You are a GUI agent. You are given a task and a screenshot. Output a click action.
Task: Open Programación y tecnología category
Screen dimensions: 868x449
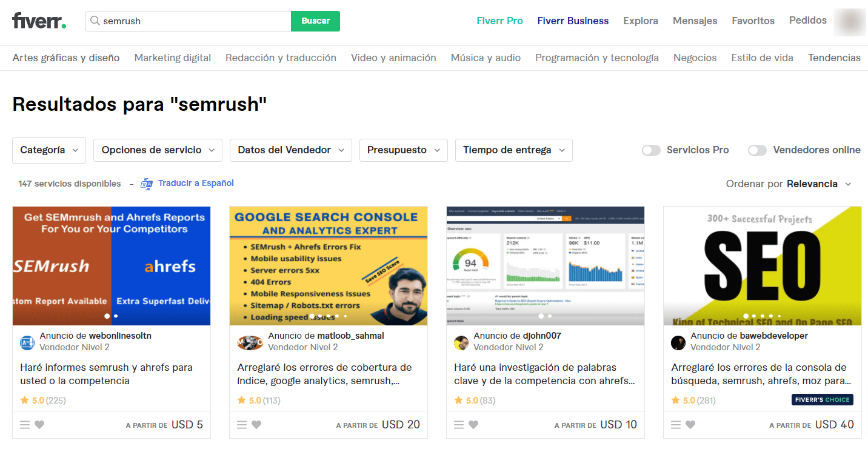point(597,58)
